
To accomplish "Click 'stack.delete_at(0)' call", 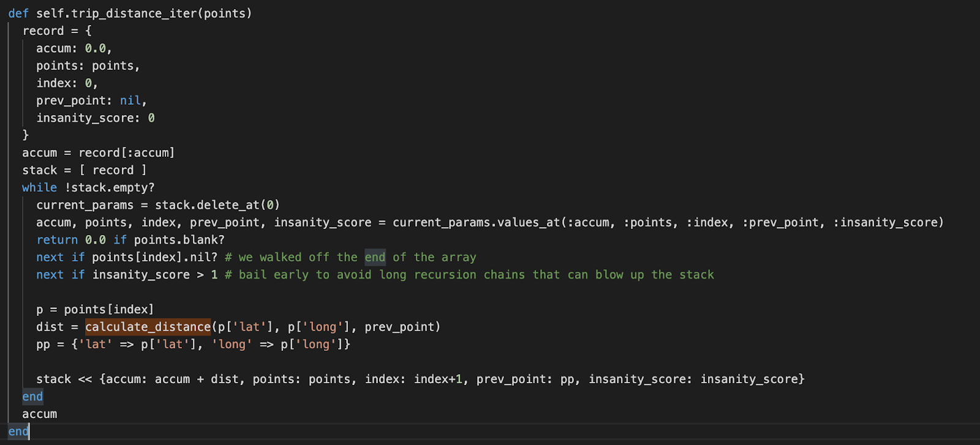I will [217, 205].
